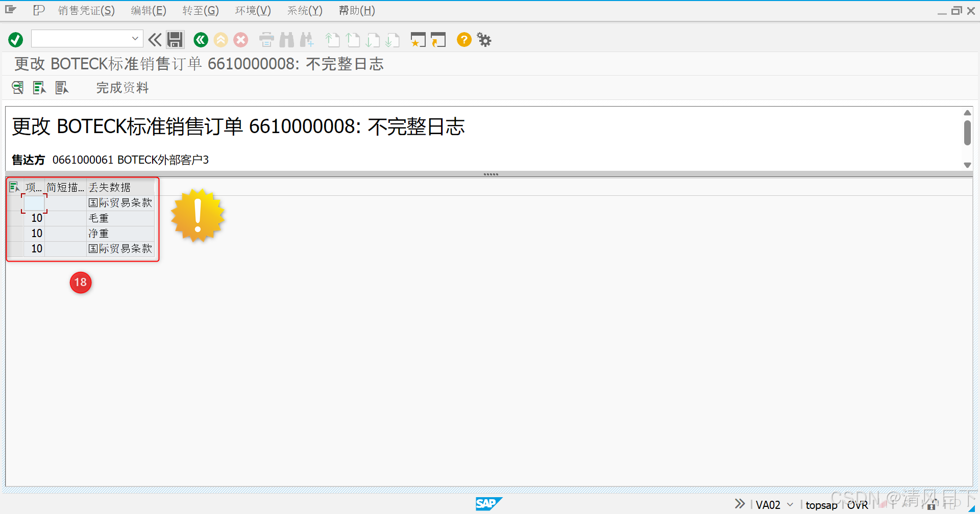This screenshot has height=514, width=980.
Task: Click the Find Next binoculars-plus icon
Action: point(307,40)
